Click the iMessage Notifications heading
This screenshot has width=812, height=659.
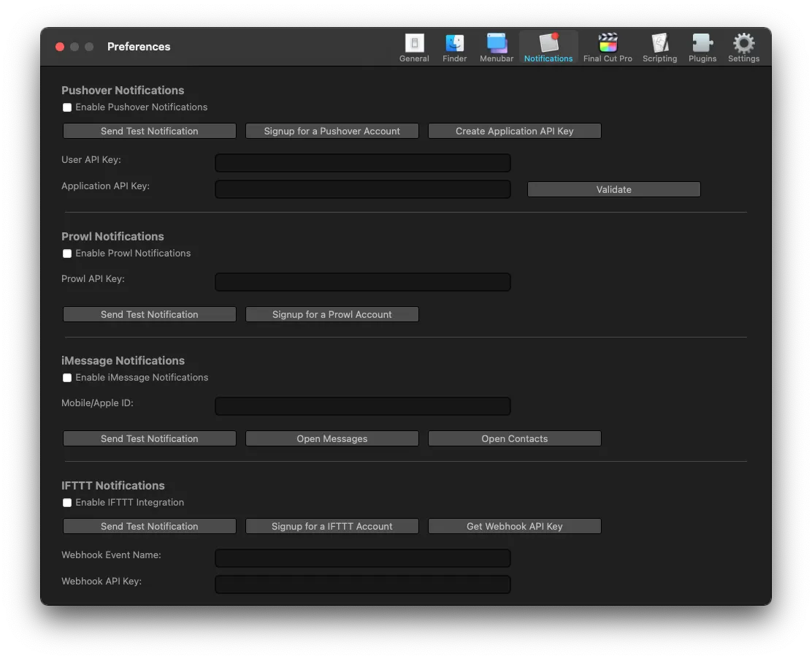[x=123, y=361]
